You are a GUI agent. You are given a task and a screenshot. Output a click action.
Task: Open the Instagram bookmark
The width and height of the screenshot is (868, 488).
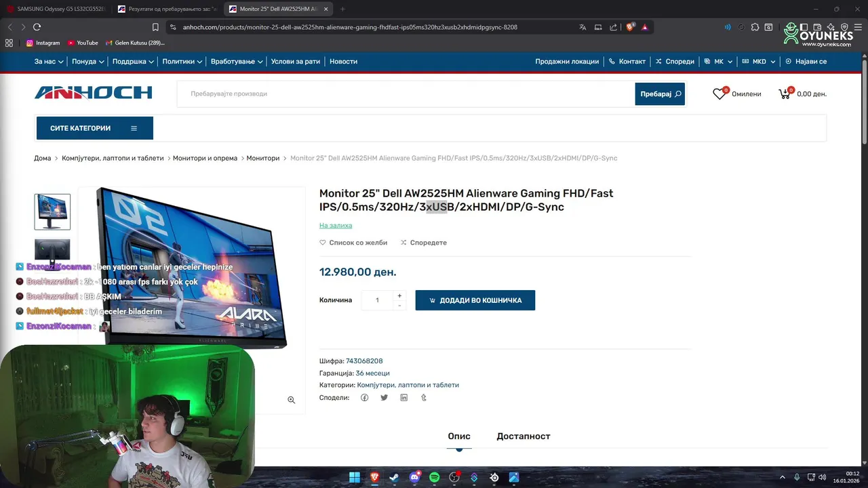tap(43, 43)
